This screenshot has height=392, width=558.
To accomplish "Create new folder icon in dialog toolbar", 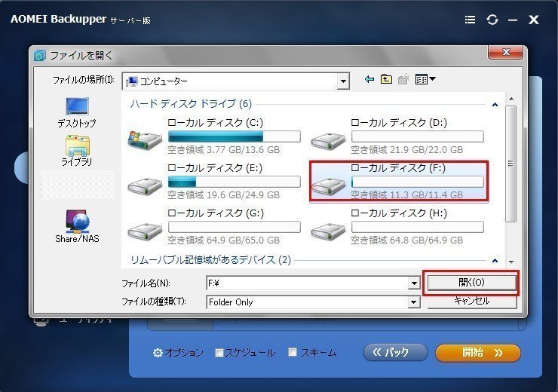I will point(403,79).
